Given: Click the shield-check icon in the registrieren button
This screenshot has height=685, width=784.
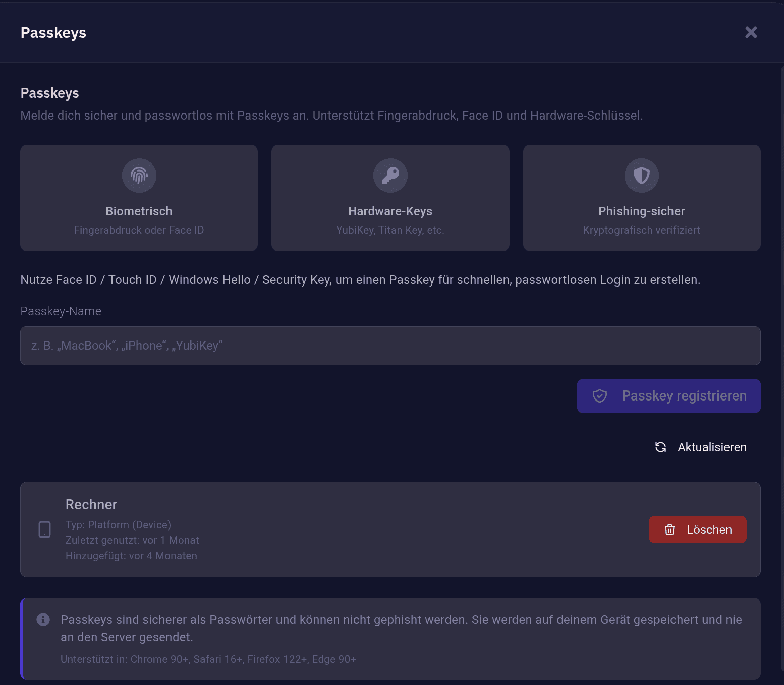Looking at the screenshot, I should tap(600, 396).
